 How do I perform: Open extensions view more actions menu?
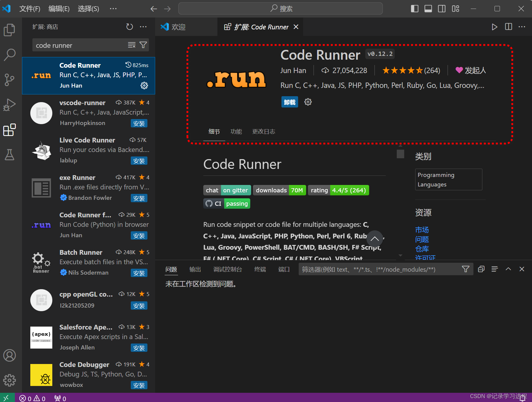pyautogui.click(x=143, y=27)
